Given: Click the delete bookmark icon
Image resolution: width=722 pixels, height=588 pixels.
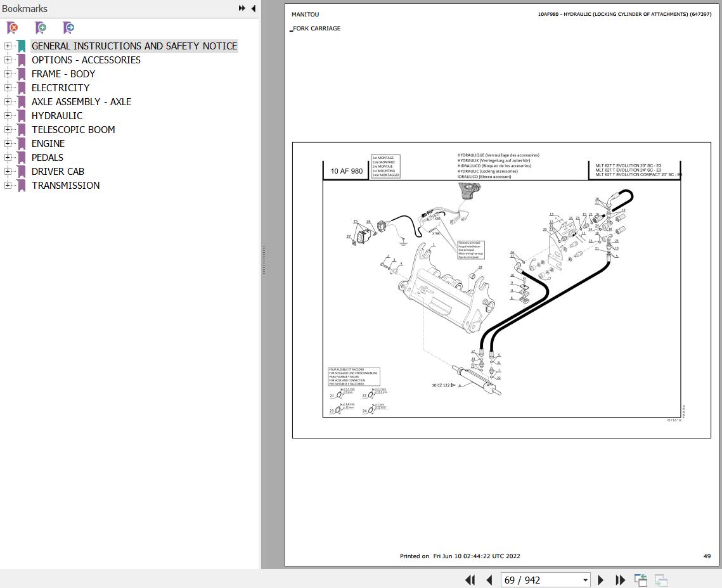Looking at the screenshot, I should click(13, 28).
